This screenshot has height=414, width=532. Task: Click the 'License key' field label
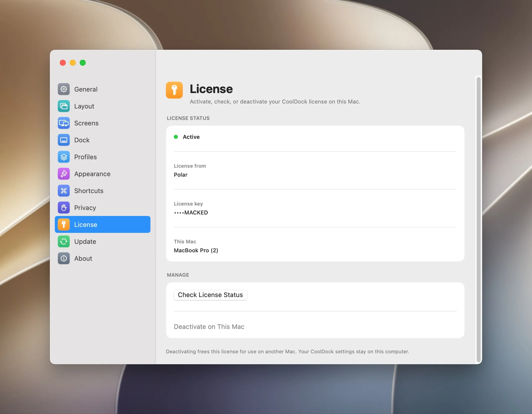pyautogui.click(x=188, y=204)
